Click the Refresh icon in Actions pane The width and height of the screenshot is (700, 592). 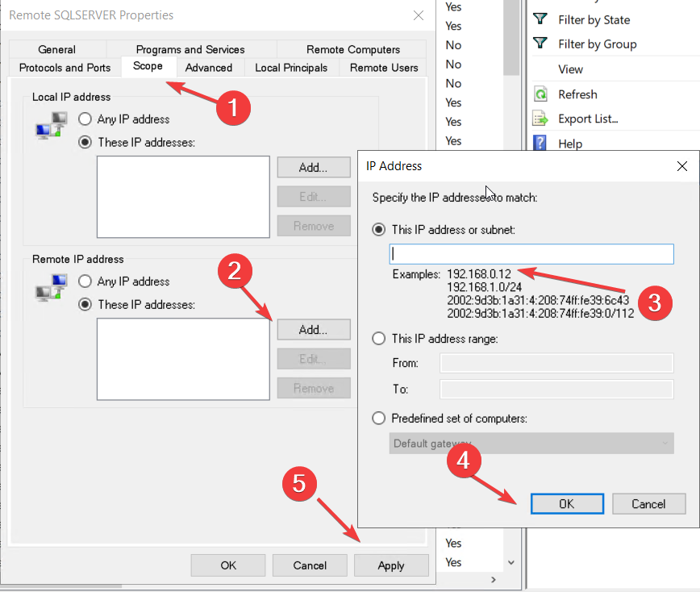coord(540,94)
